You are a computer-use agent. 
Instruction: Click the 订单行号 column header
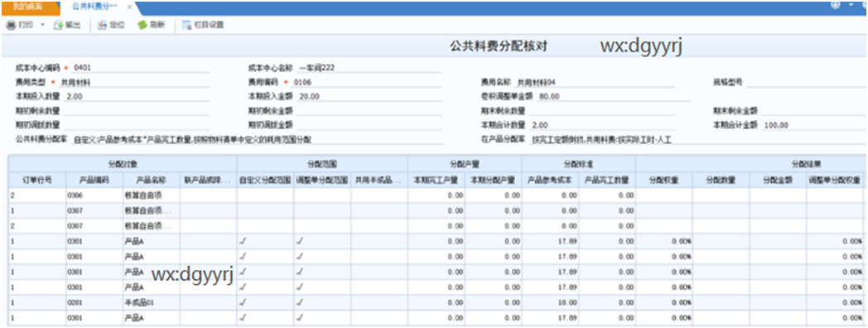coord(37,180)
